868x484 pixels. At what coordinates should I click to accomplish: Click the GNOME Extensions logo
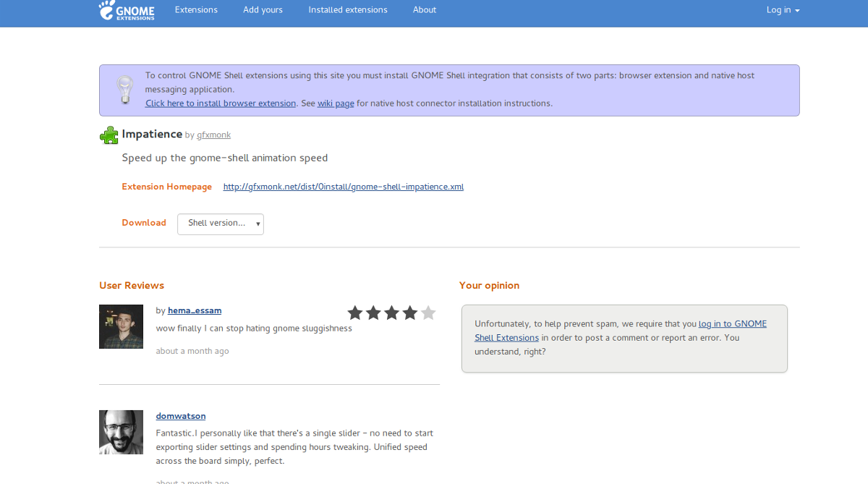[127, 10]
